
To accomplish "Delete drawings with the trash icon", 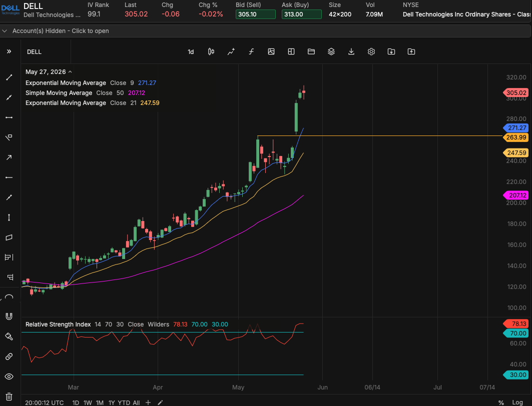I will (9, 396).
